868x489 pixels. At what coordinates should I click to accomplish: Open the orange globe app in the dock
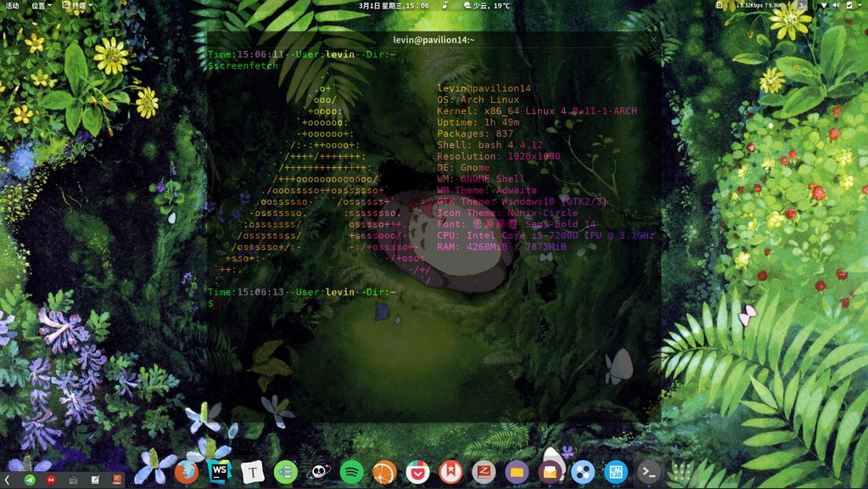[x=384, y=472]
